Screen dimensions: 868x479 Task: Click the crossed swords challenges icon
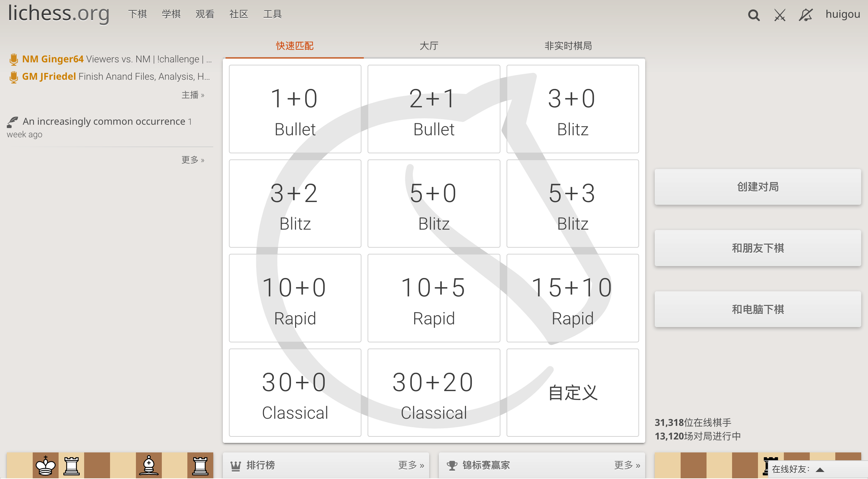tap(779, 15)
